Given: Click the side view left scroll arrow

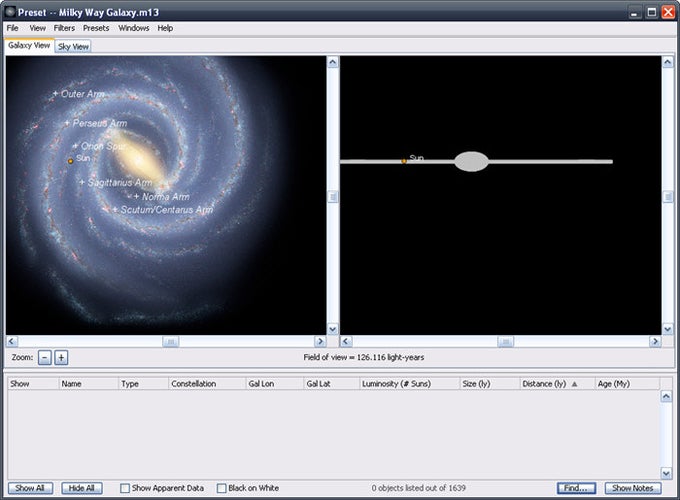Looking at the screenshot, I should (346, 342).
